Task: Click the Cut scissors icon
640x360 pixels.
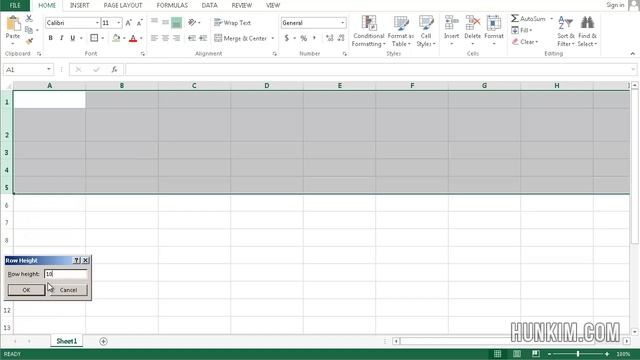Action: tap(29, 18)
